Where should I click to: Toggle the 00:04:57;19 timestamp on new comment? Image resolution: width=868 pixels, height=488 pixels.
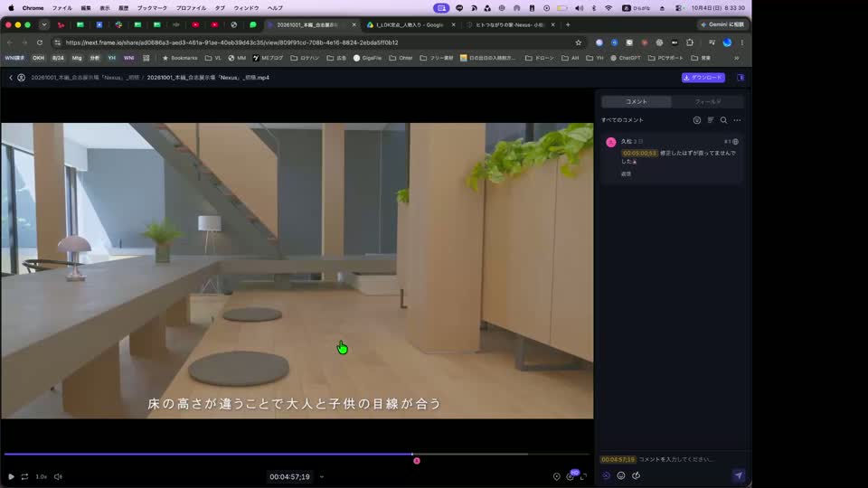pos(618,459)
